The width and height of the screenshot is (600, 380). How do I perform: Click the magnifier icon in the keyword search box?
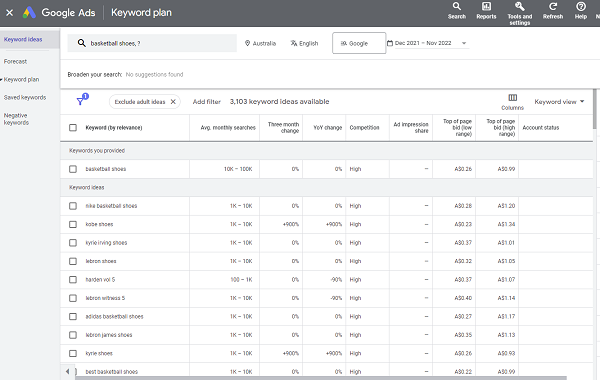pos(82,43)
